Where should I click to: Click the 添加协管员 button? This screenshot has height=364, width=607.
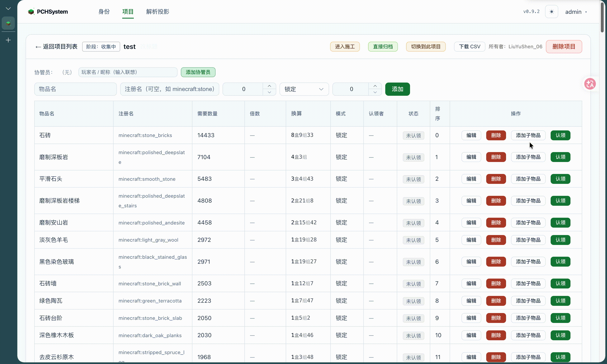coord(198,72)
